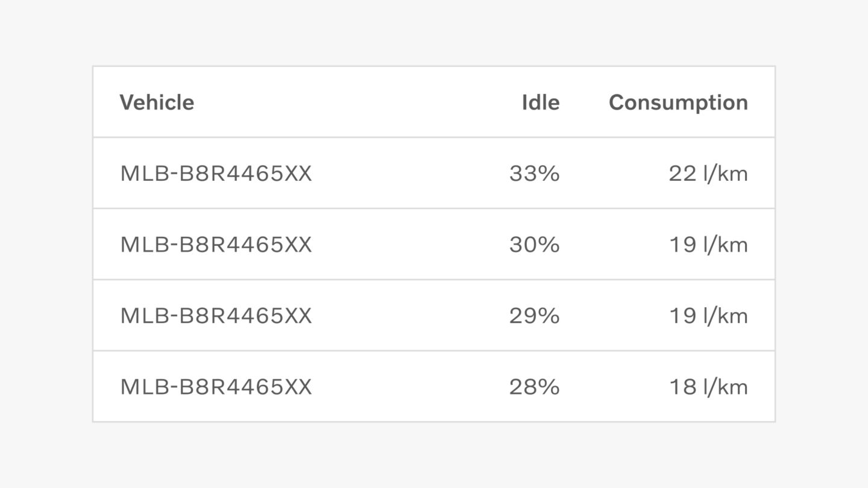Sort by the Vehicle column header
Image resolution: width=868 pixels, height=488 pixels.
click(157, 102)
